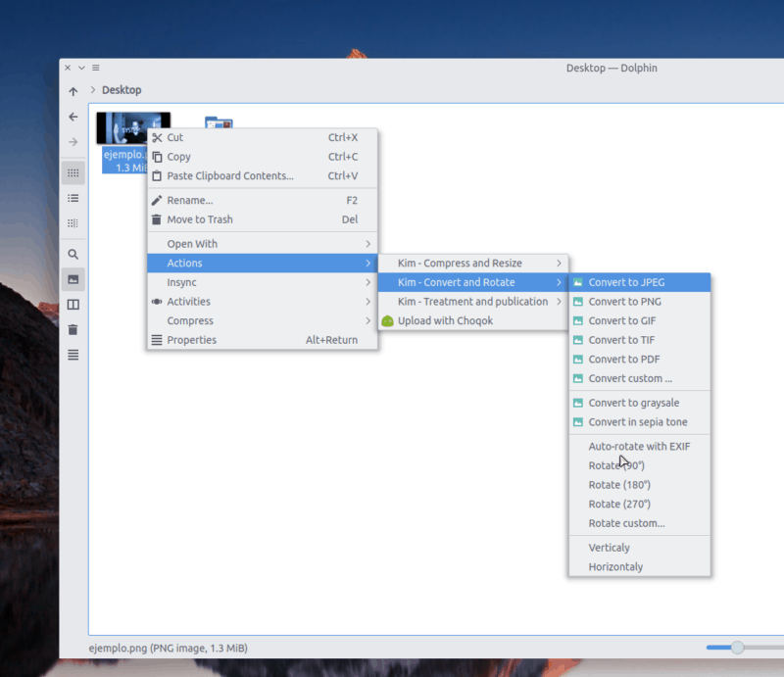This screenshot has width=784, height=677.
Task: Click the window menu icon in the title bar
Action: tap(95, 68)
